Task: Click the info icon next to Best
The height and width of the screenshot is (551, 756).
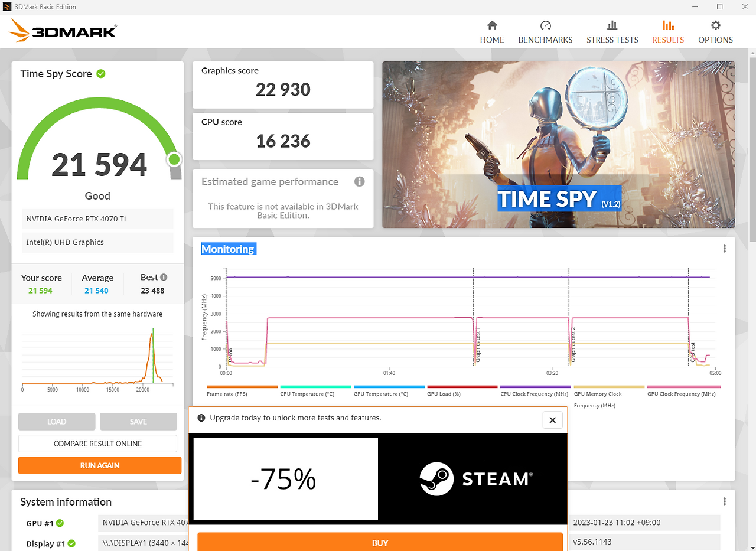Action: click(164, 277)
